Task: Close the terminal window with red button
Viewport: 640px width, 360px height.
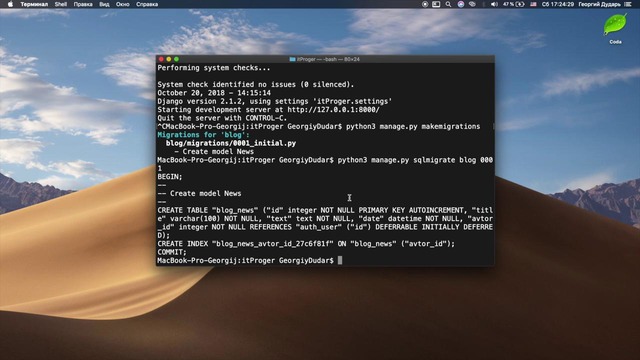Action: [x=161, y=59]
